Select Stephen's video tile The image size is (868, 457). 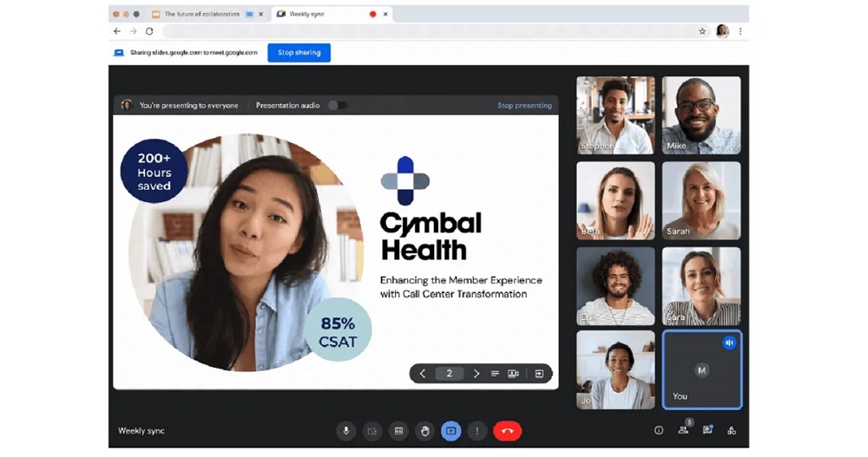click(x=615, y=115)
